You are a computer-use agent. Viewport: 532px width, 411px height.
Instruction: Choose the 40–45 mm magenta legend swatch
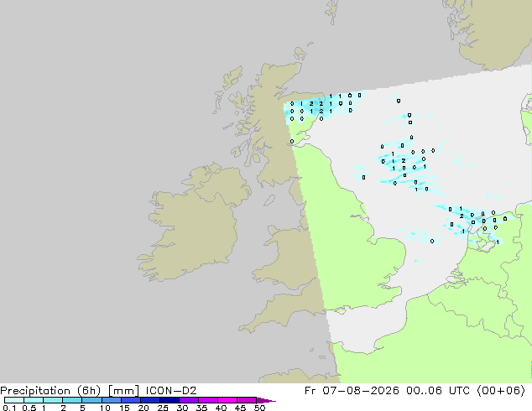(227, 400)
